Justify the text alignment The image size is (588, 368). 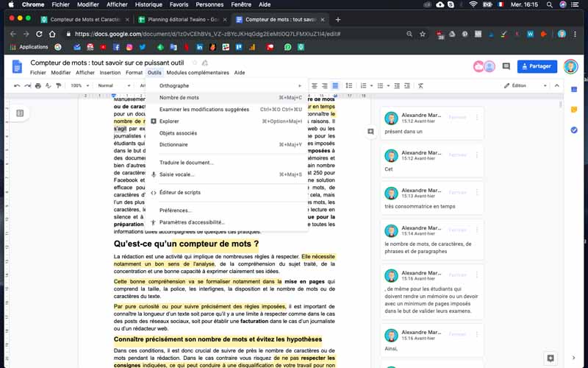pyautogui.click(x=335, y=85)
